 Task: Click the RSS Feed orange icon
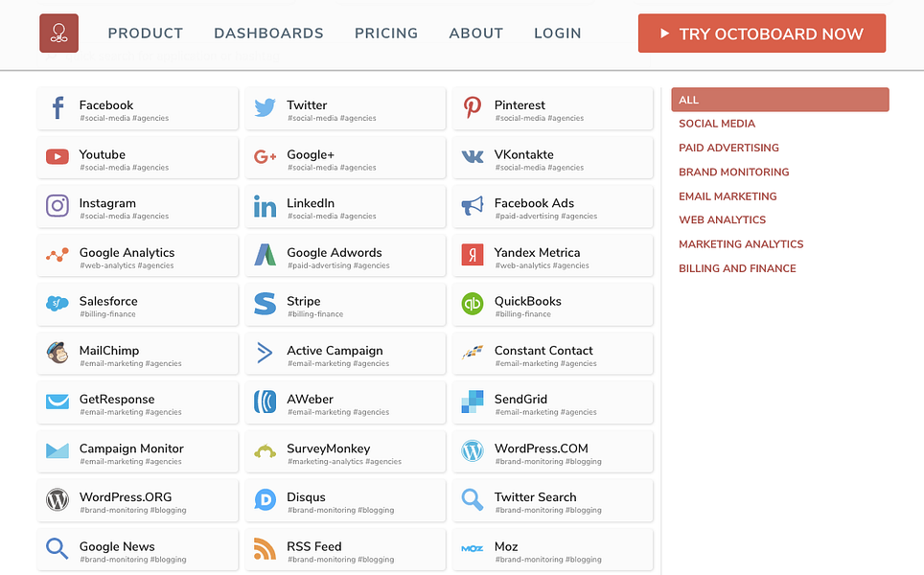coord(266,549)
